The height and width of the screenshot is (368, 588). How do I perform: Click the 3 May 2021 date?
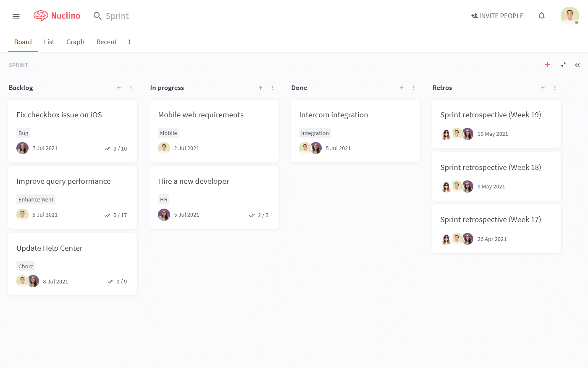(491, 187)
